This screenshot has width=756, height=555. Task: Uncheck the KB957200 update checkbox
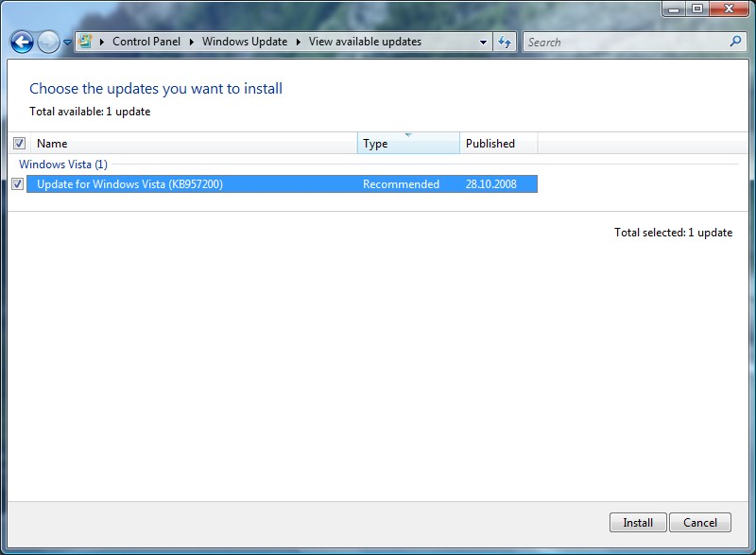18,183
